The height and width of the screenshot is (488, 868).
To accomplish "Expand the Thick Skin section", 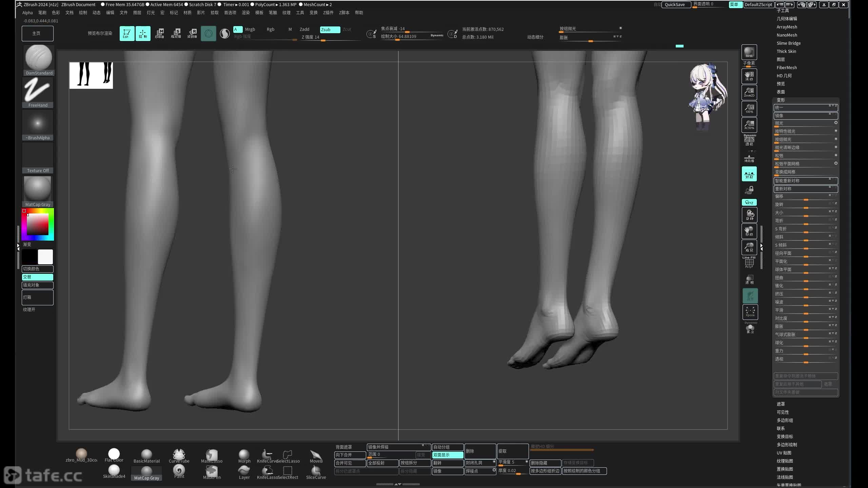I will [786, 51].
